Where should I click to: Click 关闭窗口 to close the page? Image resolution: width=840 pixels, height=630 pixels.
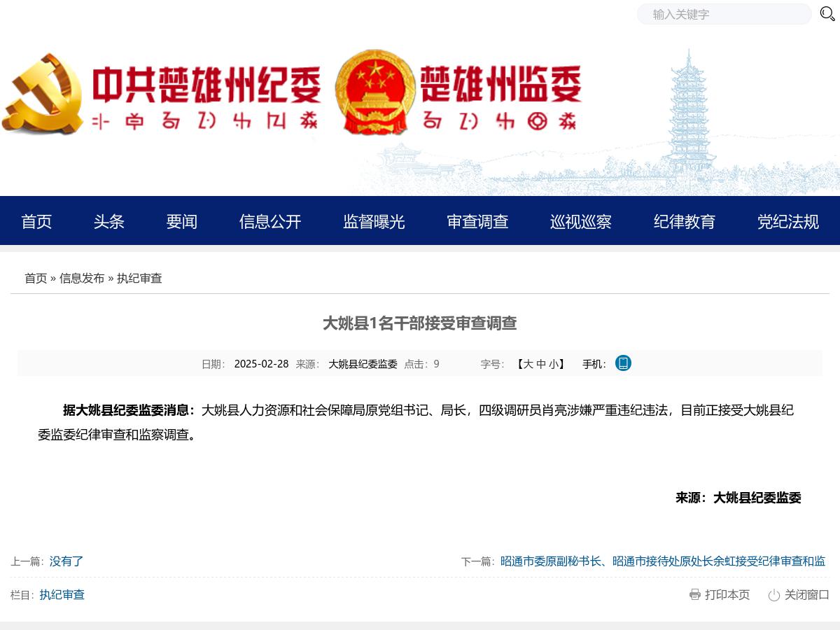pyautogui.click(x=807, y=595)
